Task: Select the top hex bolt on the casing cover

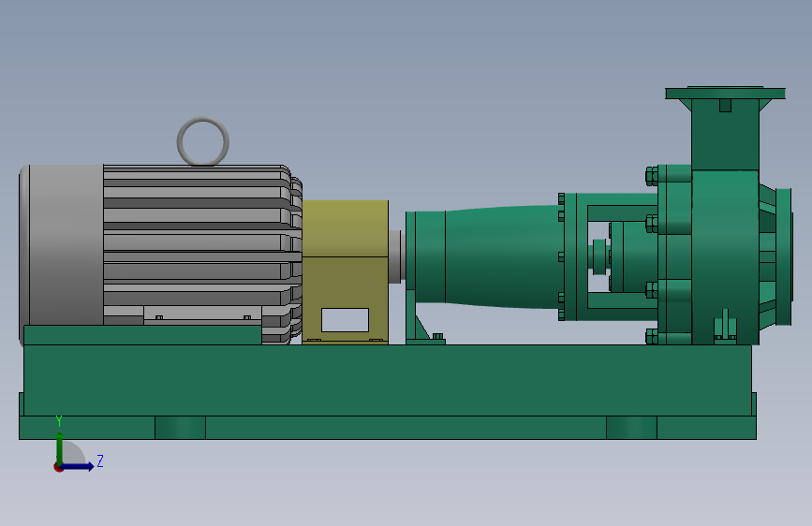Action: 652,176
